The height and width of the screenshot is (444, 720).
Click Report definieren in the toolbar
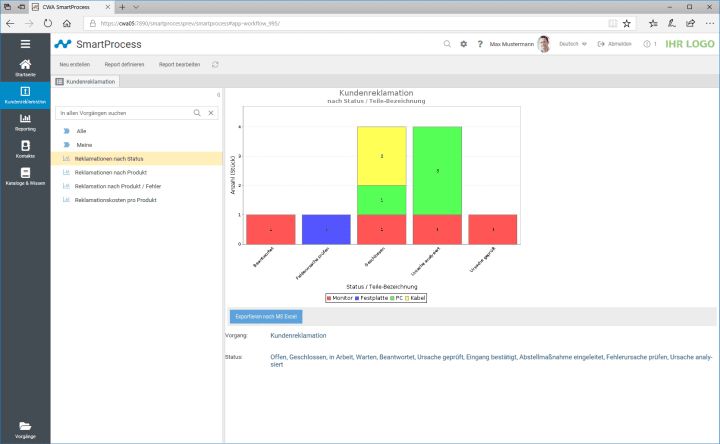(124, 65)
